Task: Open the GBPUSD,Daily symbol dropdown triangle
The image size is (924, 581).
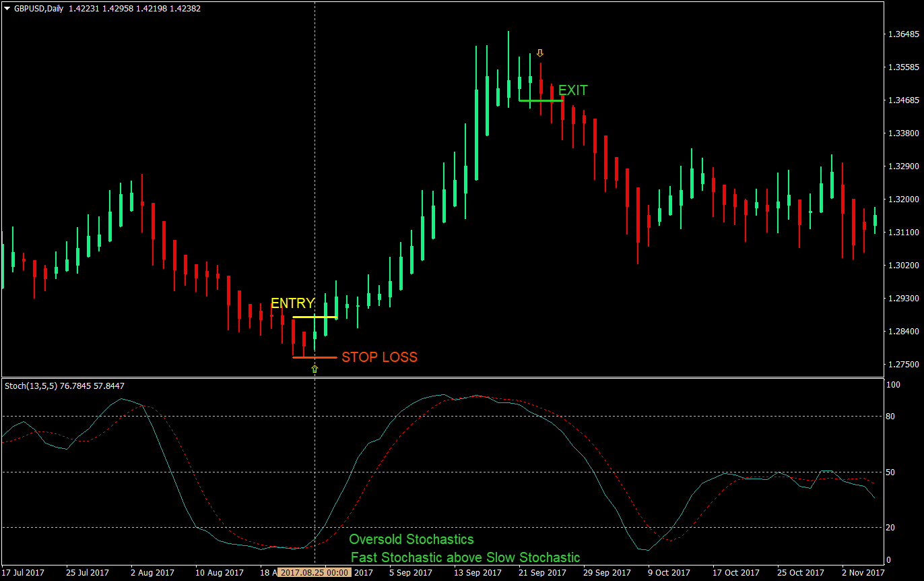Action: [7, 9]
